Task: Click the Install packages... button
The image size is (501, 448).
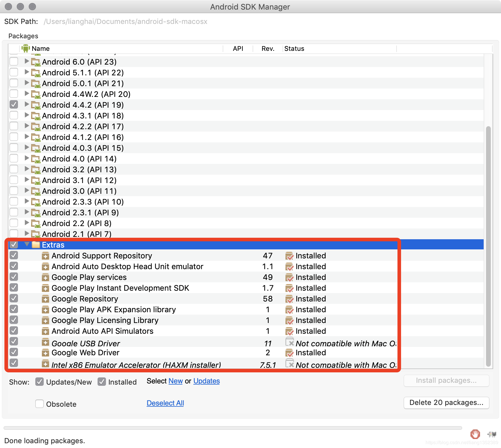Action: coord(446,380)
